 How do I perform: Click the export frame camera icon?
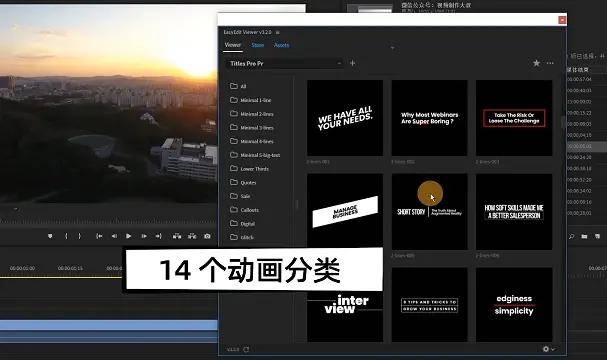pyautogui.click(x=207, y=236)
